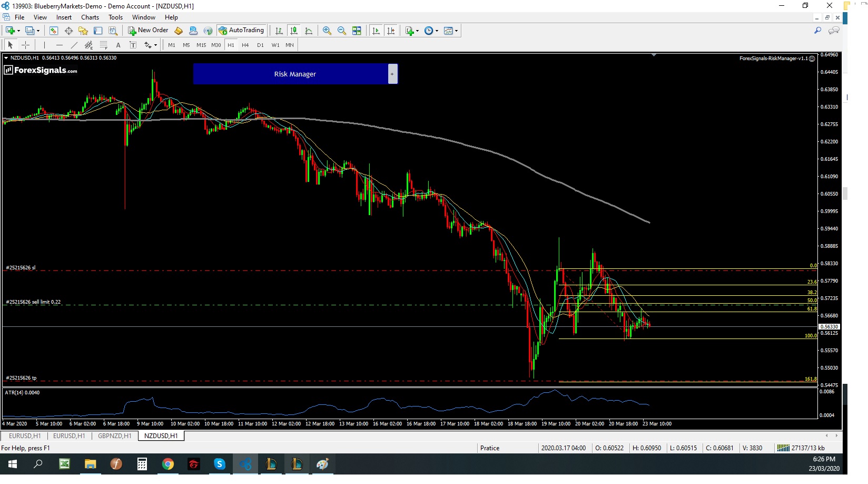Switch to line chart display
This screenshot has width=868, height=484.
[309, 31]
